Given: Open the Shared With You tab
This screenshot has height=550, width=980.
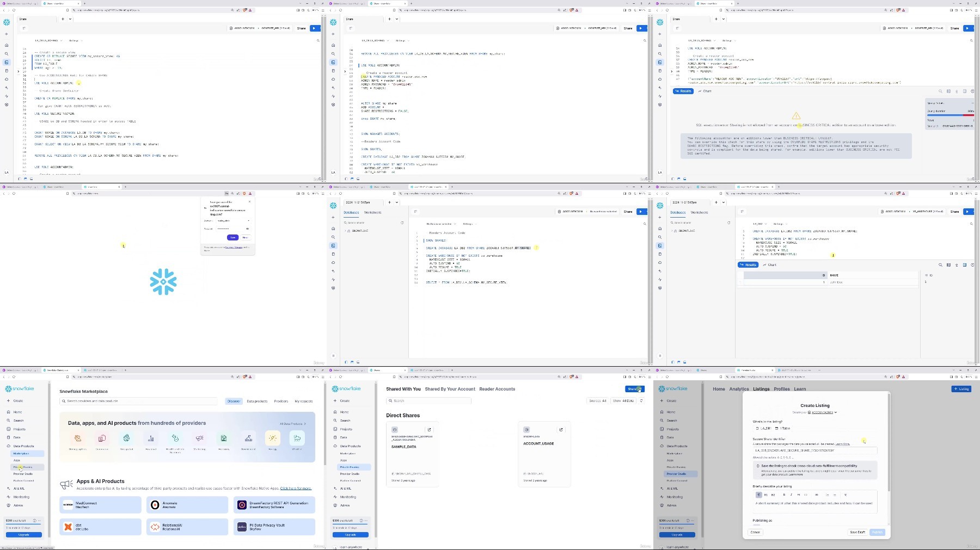Looking at the screenshot, I should (403, 389).
